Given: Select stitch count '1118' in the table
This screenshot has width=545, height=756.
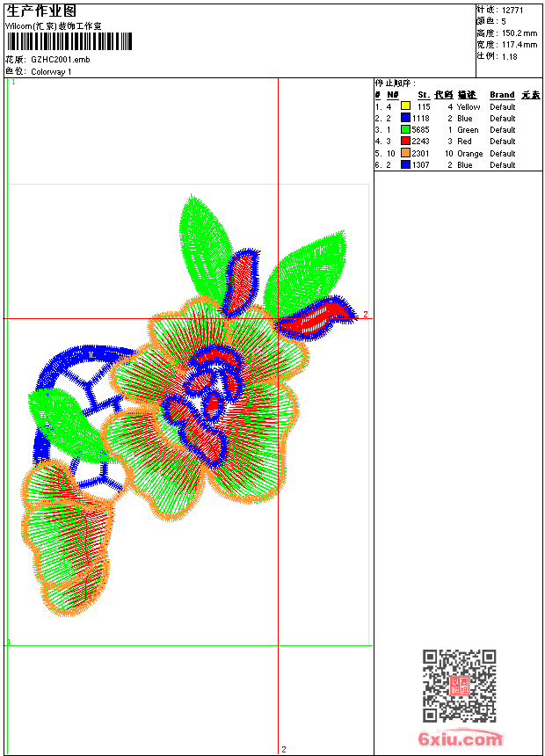Looking at the screenshot, I should click(x=420, y=119).
